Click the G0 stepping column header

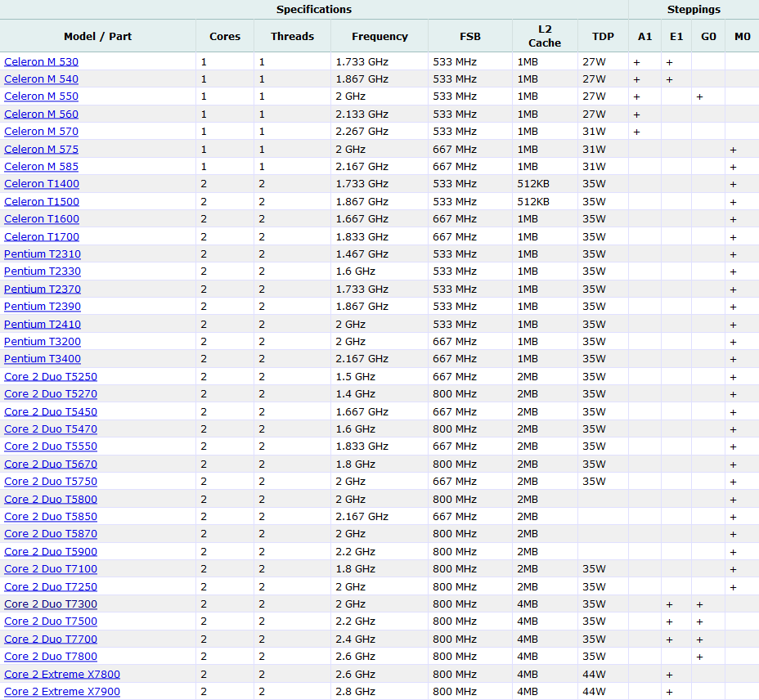tap(708, 36)
